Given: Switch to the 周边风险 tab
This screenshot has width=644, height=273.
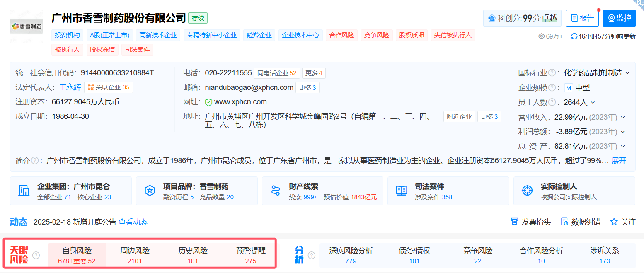Looking at the screenshot, I should (x=135, y=255).
